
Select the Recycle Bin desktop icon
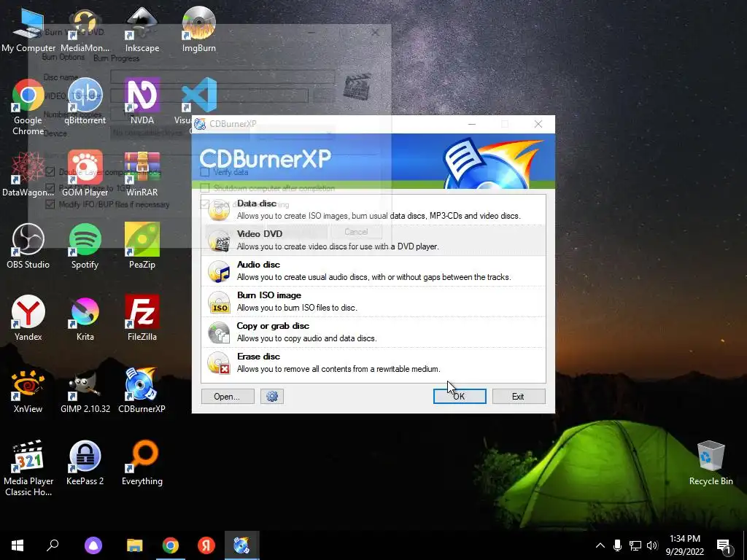click(711, 463)
